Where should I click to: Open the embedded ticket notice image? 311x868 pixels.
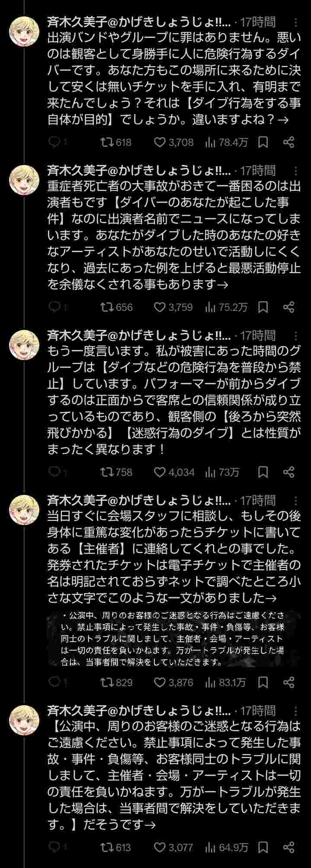[174, 638]
